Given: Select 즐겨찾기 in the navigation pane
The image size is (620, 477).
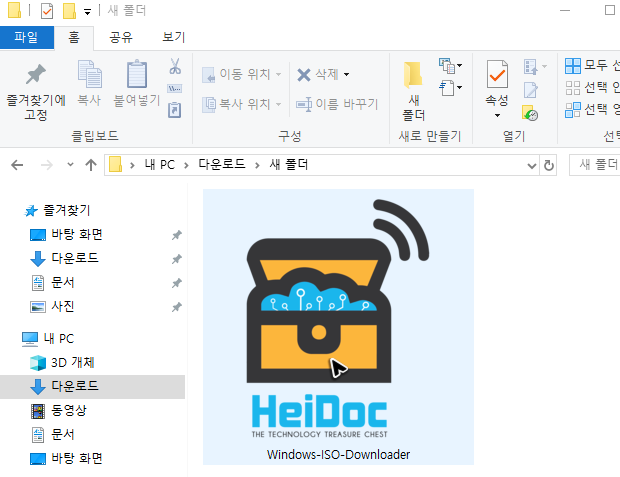Looking at the screenshot, I should point(66,210).
